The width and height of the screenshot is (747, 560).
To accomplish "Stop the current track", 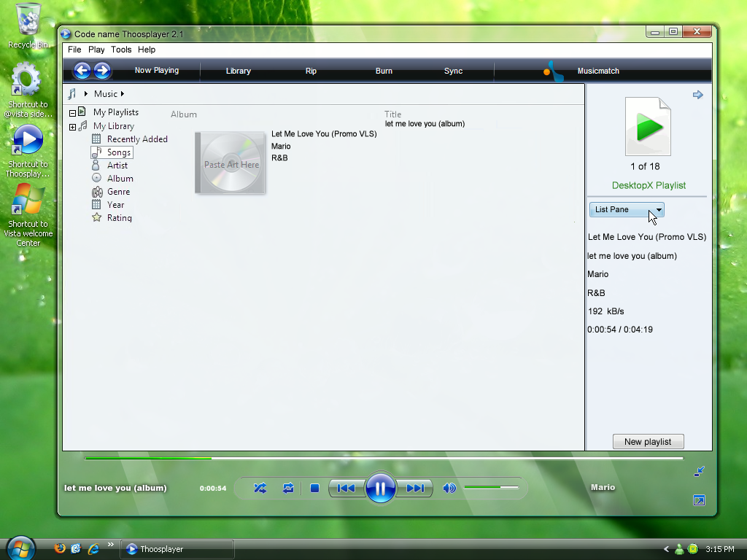I will [314, 488].
